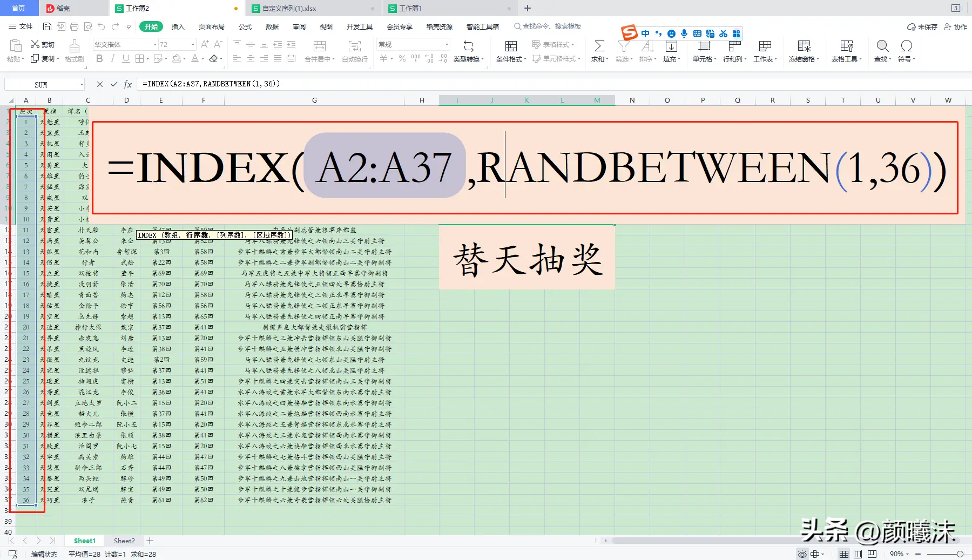
Task: Open the Page Layout (页面布局) ribbon tab
Action: [211, 26]
